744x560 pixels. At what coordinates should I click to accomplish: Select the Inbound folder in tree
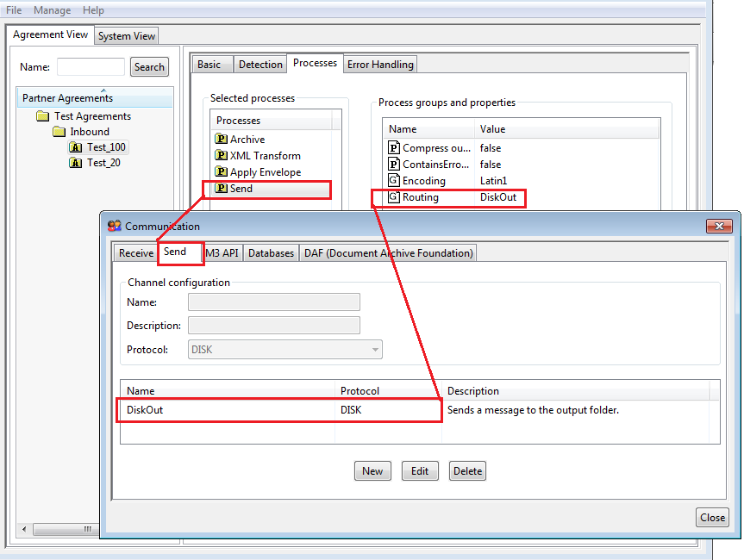point(89,132)
